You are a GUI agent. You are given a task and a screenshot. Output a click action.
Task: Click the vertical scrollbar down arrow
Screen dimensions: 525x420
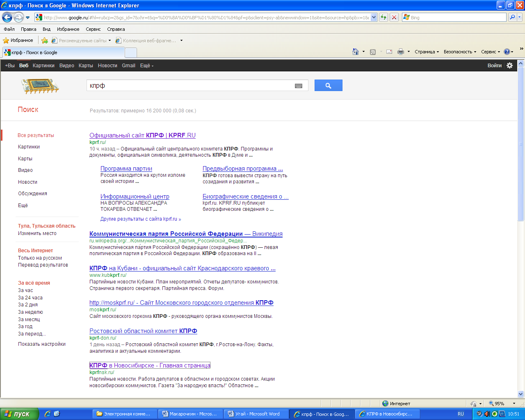[521, 394]
